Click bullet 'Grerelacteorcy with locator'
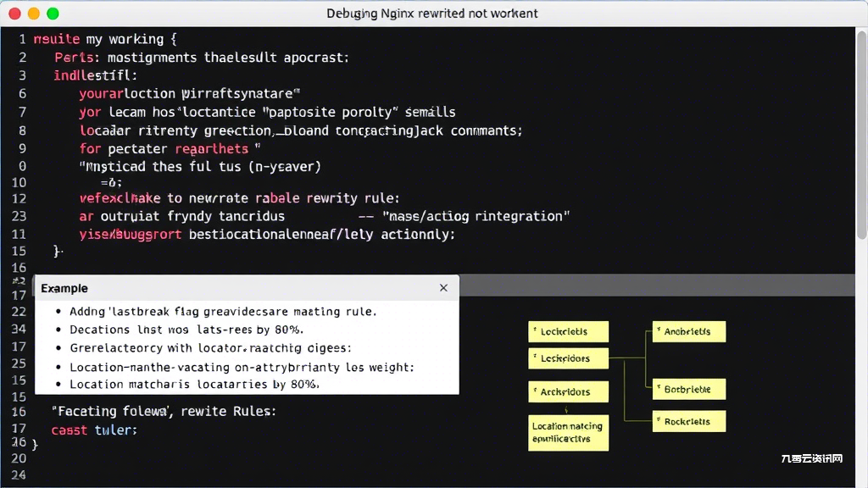The height and width of the screenshot is (488, 868). tap(210, 348)
